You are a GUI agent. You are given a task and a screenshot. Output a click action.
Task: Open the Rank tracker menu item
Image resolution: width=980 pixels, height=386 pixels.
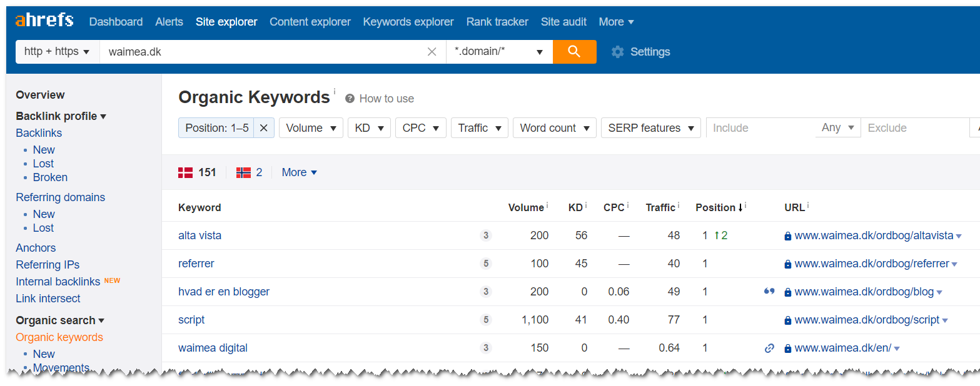coord(497,22)
